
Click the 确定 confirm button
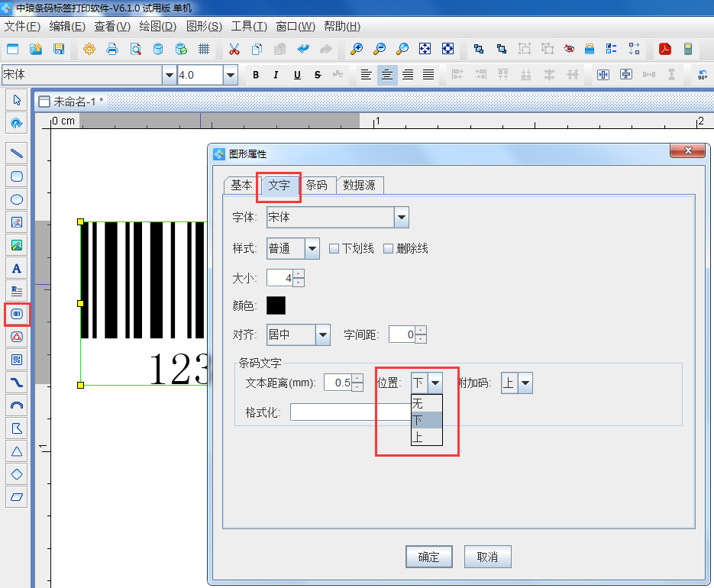(428, 557)
